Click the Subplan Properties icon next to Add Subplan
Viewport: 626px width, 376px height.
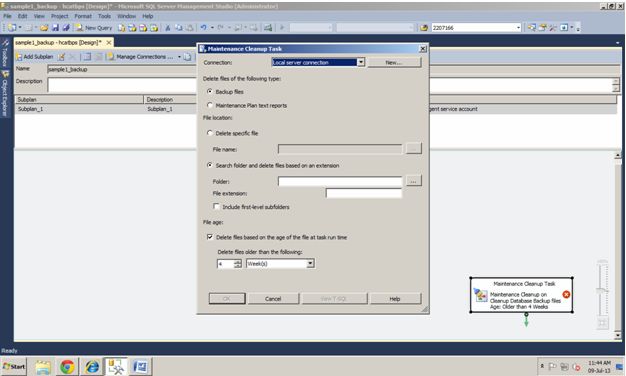(x=61, y=57)
